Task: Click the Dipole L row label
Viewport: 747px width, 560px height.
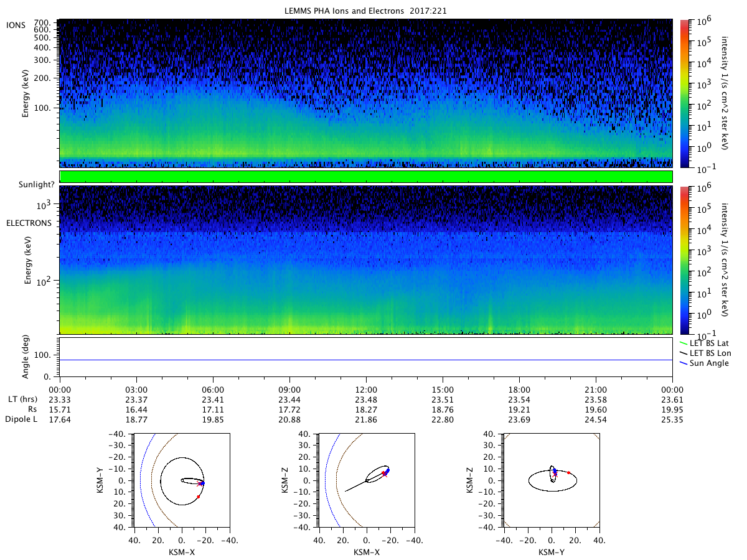Action: (22, 419)
